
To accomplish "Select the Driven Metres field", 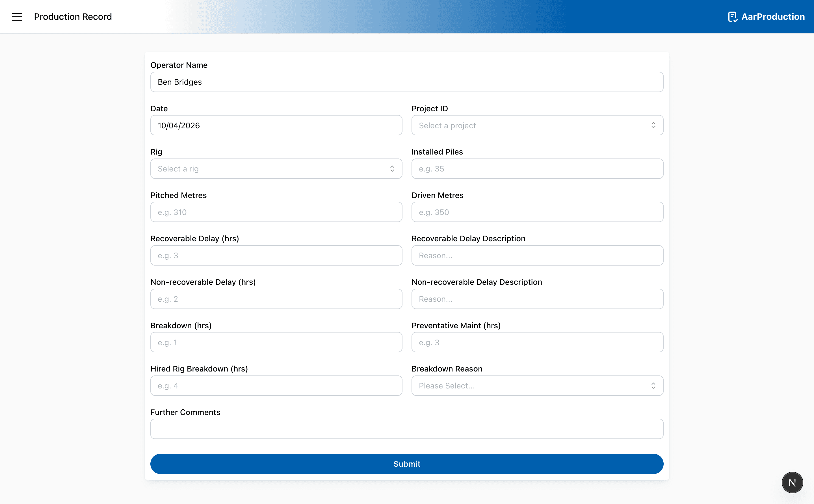I will (x=537, y=212).
